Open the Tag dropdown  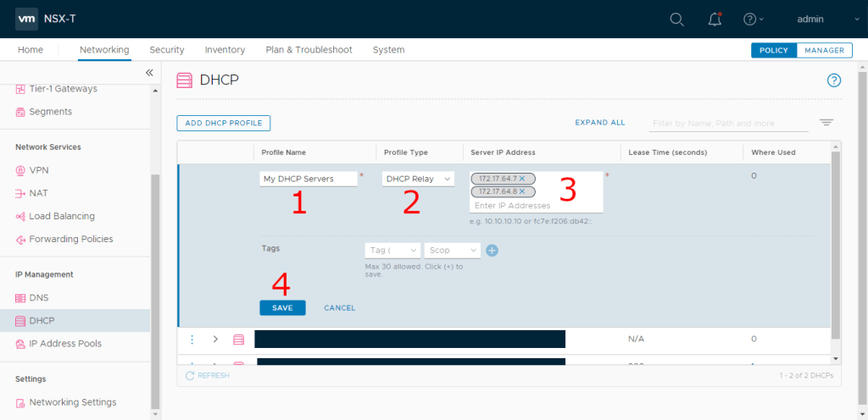click(392, 251)
